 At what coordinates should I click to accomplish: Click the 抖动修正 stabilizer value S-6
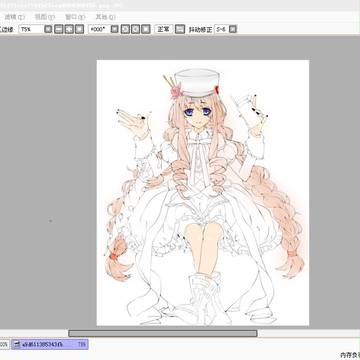pyautogui.click(x=221, y=29)
